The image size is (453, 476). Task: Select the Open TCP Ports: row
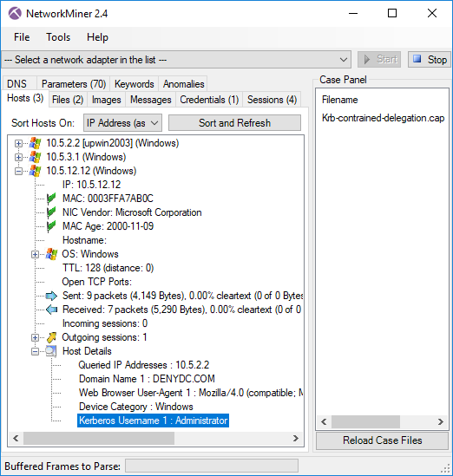[x=97, y=282]
